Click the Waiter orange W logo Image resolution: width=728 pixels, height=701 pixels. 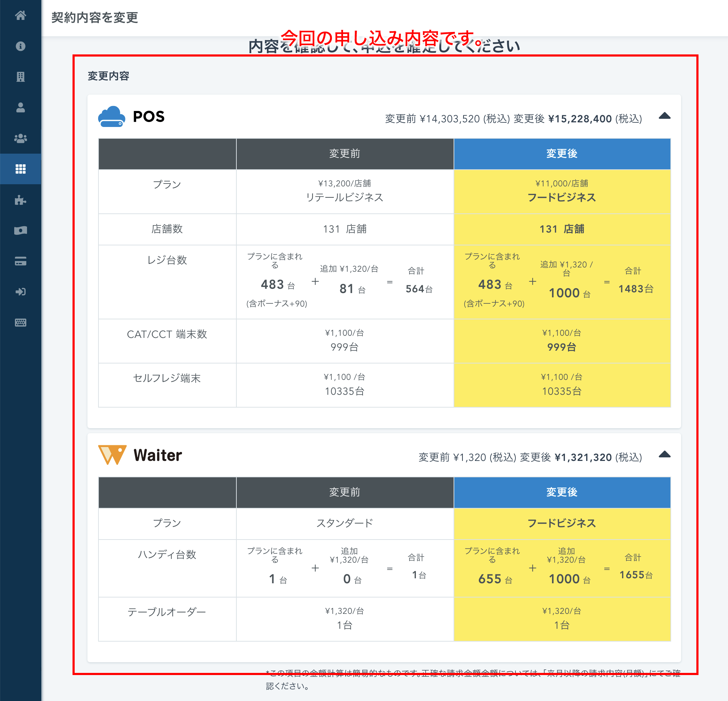[112, 455]
